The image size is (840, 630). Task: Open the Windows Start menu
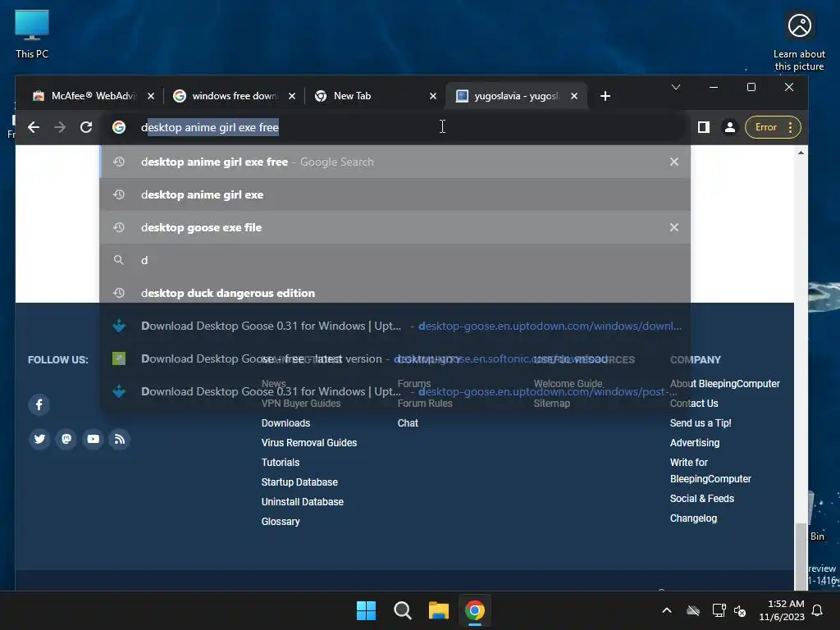pyautogui.click(x=367, y=610)
